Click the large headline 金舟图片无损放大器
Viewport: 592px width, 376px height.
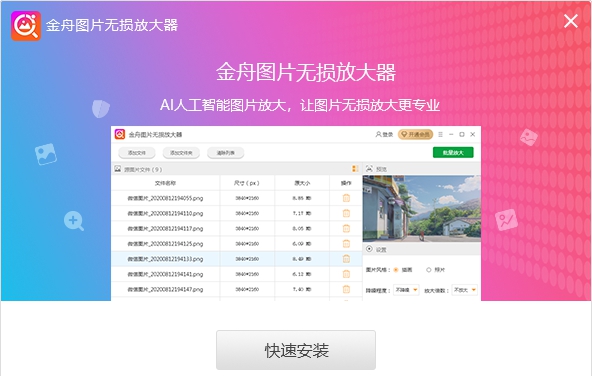tap(306, 72)
